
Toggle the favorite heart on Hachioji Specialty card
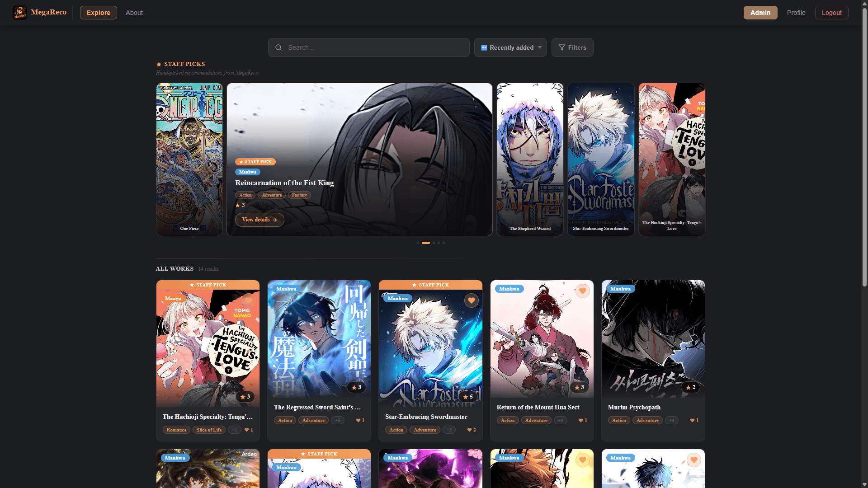pos(248,300)
